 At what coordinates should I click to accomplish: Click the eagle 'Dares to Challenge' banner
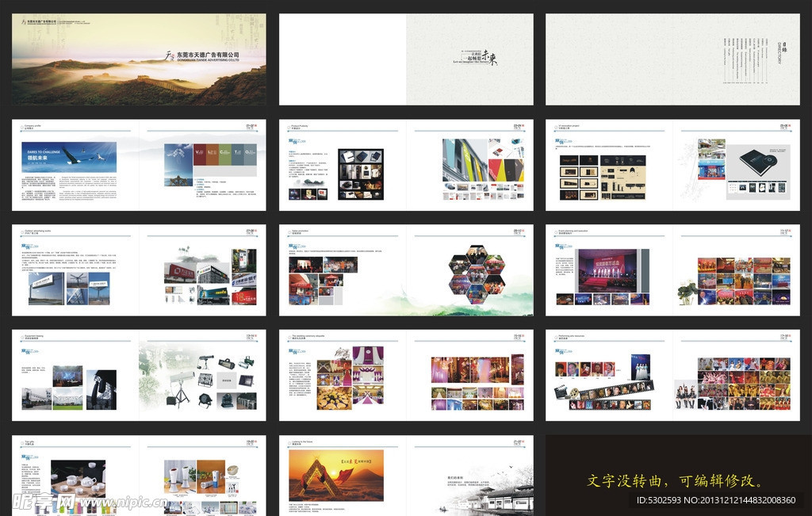coord(69,158)
